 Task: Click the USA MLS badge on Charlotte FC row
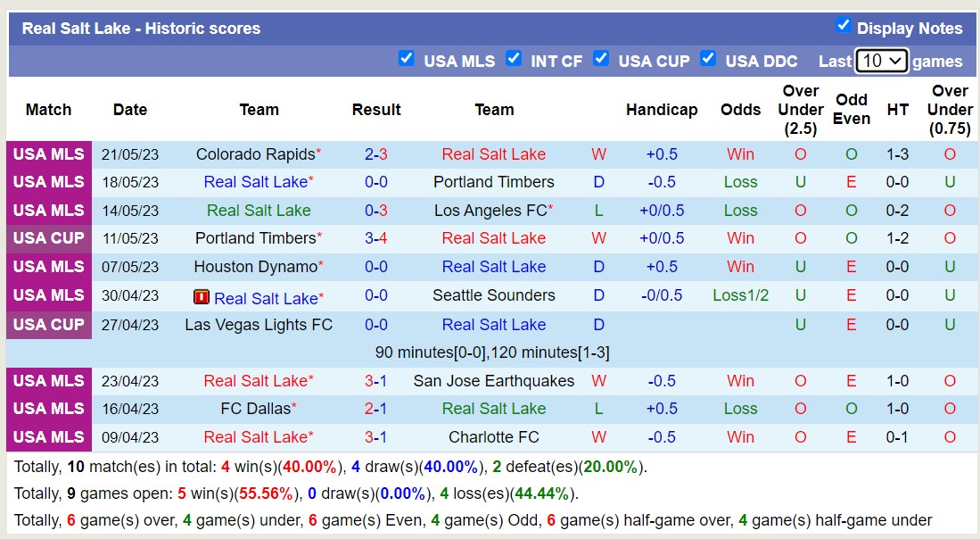pyautogui.click(x=48, y=437)
